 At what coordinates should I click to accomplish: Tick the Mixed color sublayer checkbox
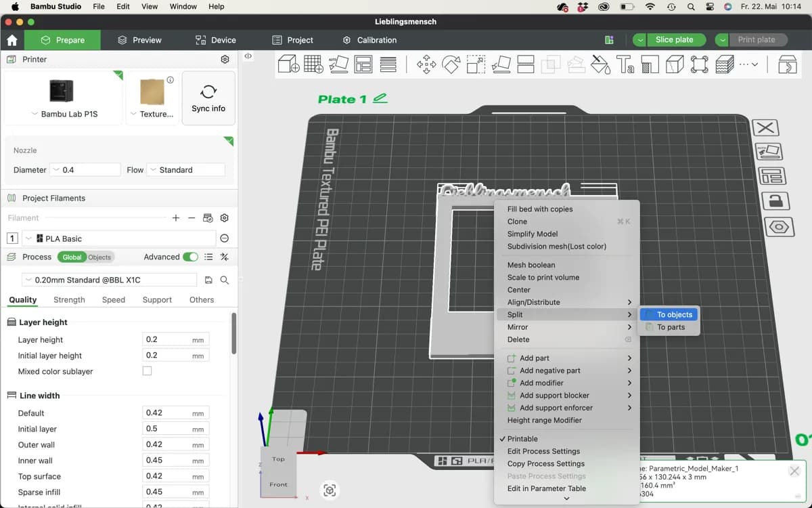[147, 371]
